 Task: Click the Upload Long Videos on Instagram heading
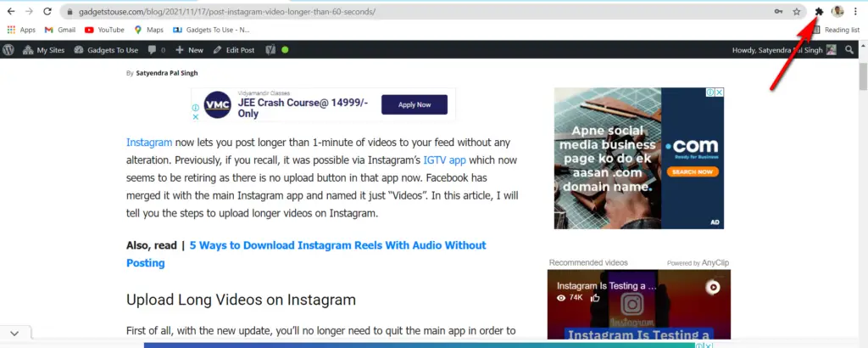(241, 300)
